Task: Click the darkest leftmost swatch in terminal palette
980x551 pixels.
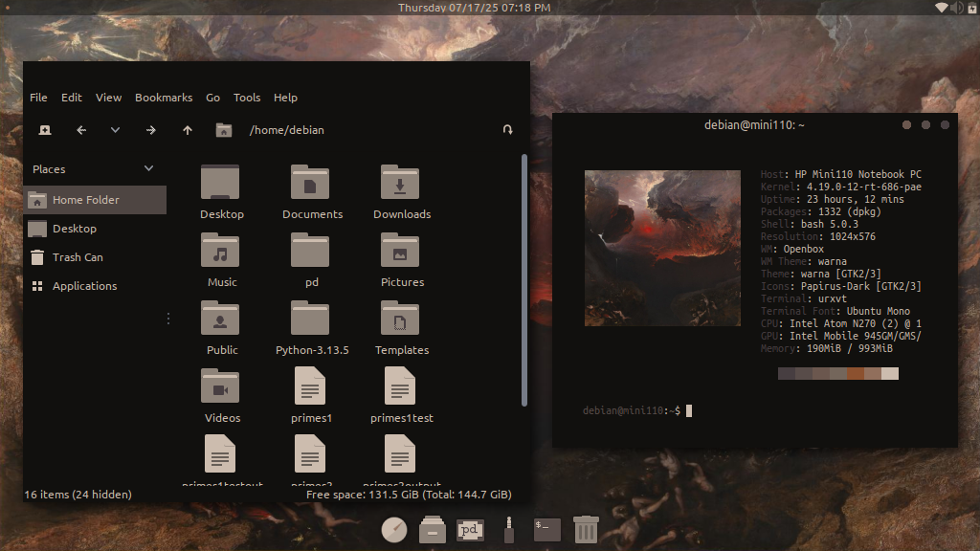Action: pyautogui.click(x=787, y=374)
